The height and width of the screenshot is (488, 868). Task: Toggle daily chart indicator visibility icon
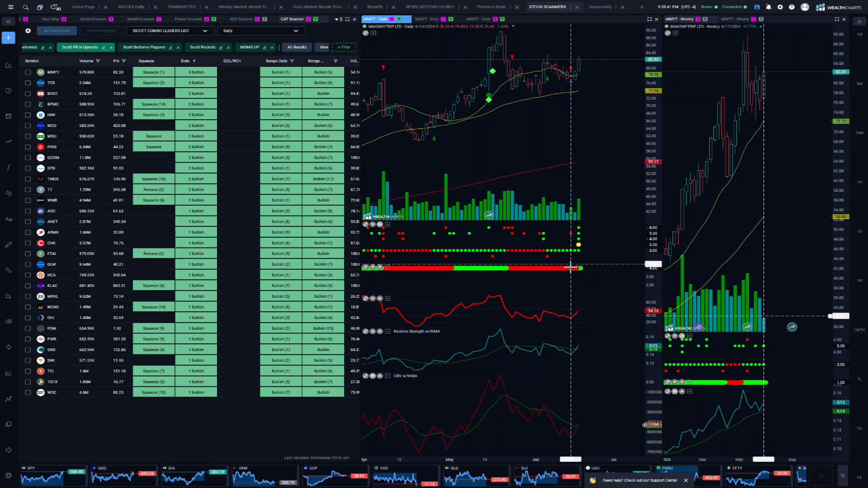pos(366,33)
